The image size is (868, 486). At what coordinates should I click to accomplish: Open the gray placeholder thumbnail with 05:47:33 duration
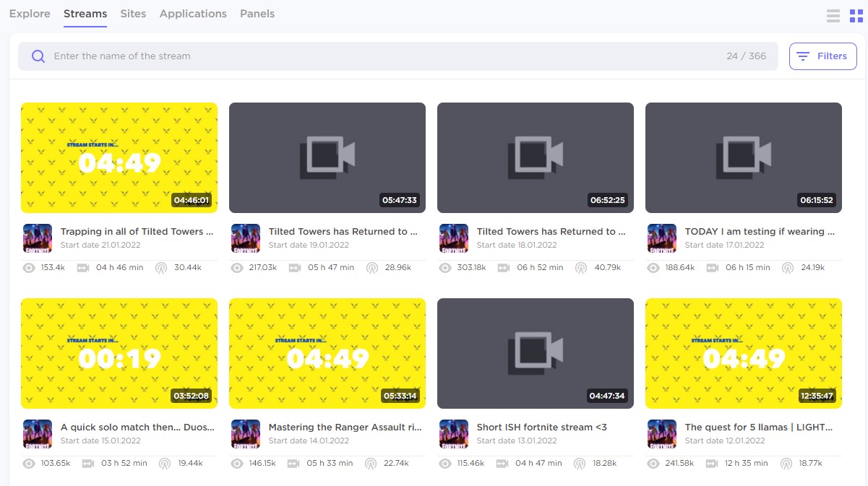click(327, 157)
